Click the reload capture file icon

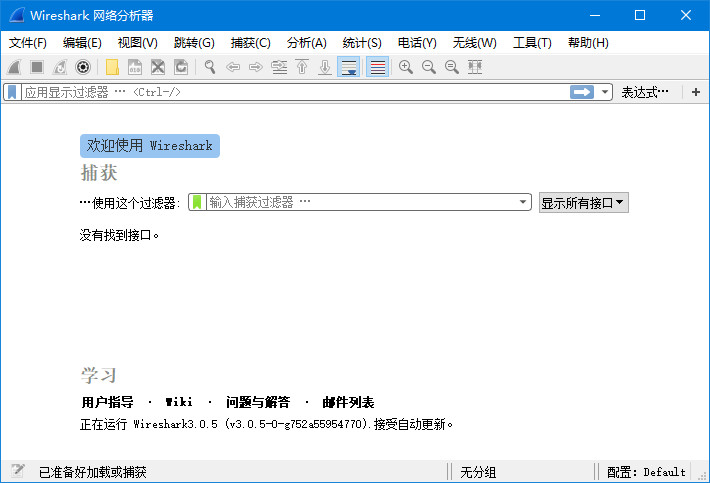[181, 67]
